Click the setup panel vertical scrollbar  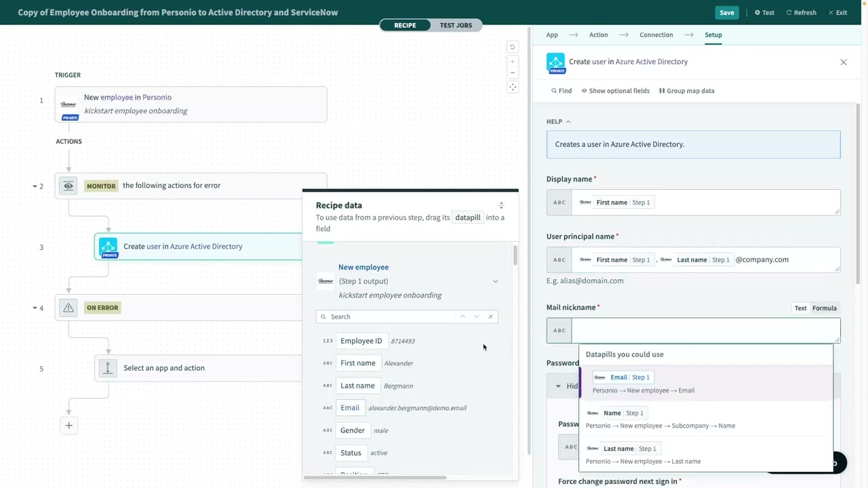click(x=858, y=193)
